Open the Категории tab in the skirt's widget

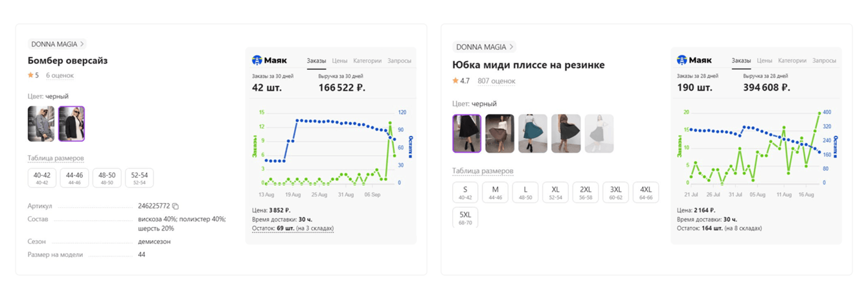point(792,61)
